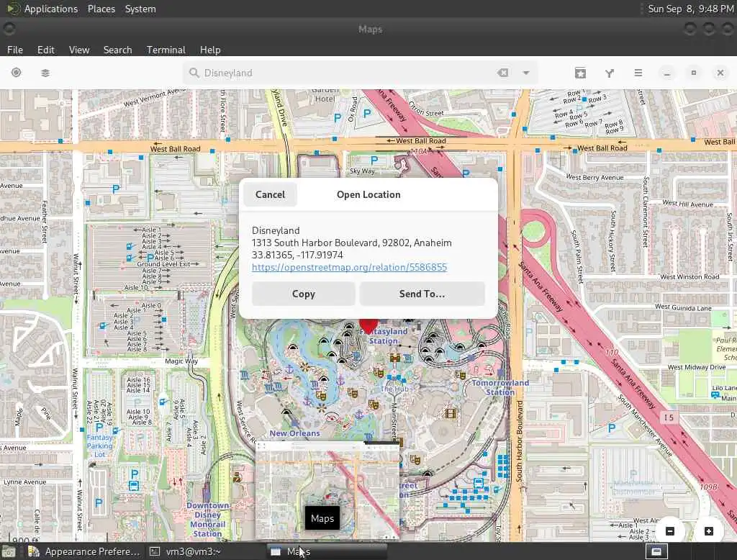Click the workspace switcher icon in bottom panel
Image resolution: width=737 pixels, height=560 pixels.
click(656, 551)
